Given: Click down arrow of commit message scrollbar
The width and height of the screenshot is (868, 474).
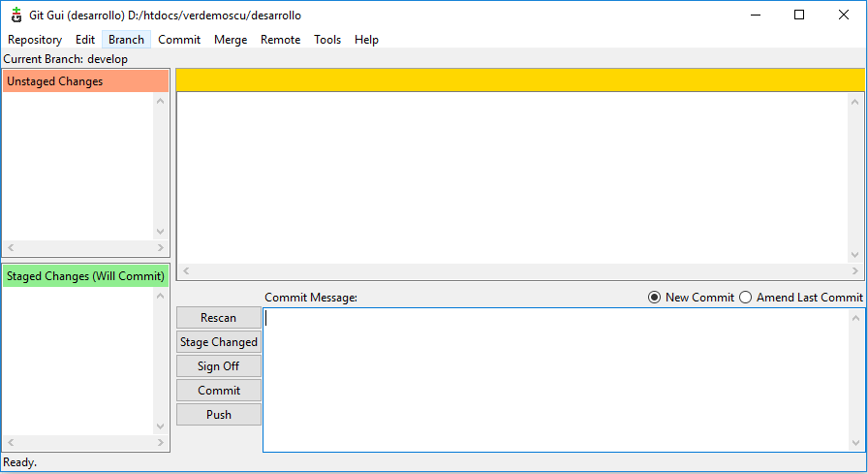Looking at the screenshot, I should [x=855, y=443].
